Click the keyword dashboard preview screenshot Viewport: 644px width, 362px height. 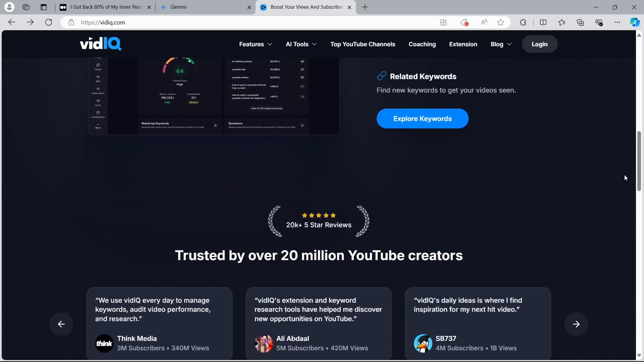click(214, 96)
